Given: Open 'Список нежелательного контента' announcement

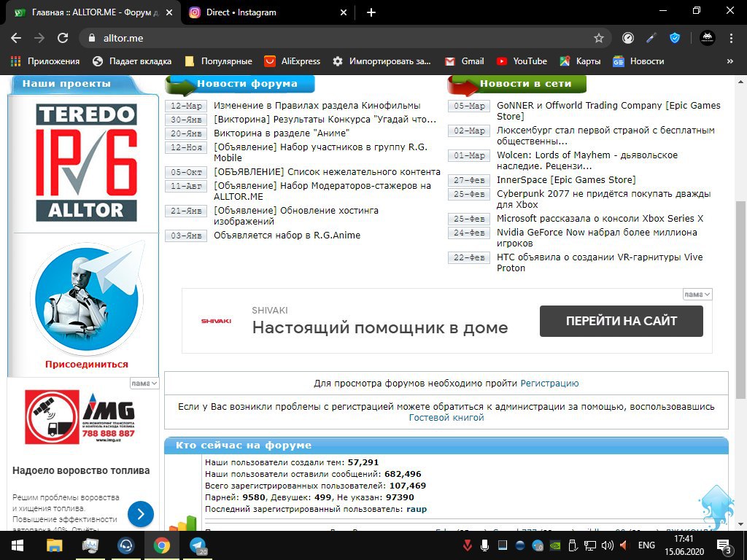Looking at the screenshot, I should (x=327, y=172).
